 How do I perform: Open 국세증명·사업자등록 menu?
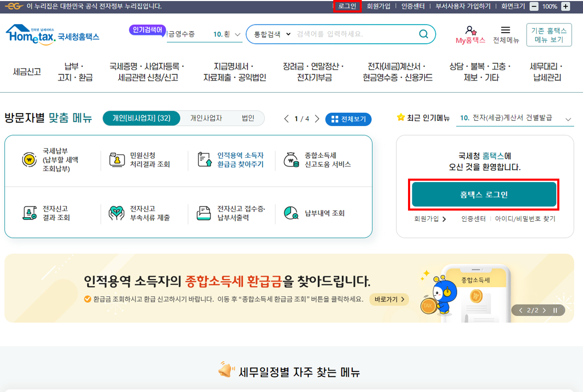[147, 72]
